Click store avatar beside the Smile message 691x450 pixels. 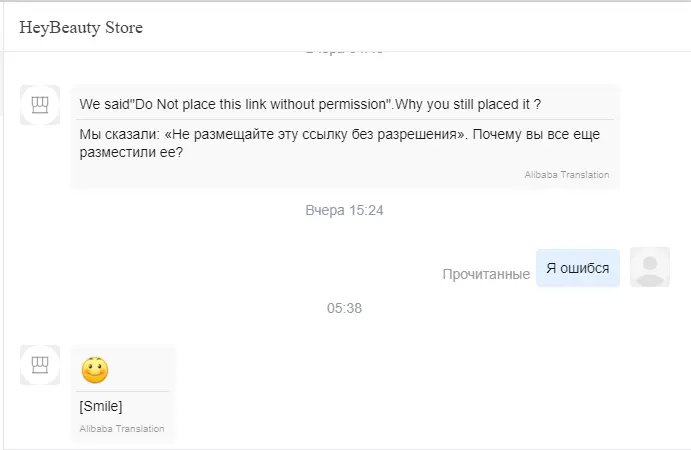click(x=40, y=365)
